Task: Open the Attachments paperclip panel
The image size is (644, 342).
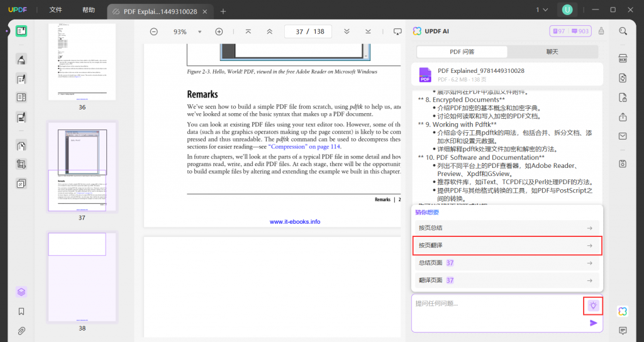Action: click(21, 331)
